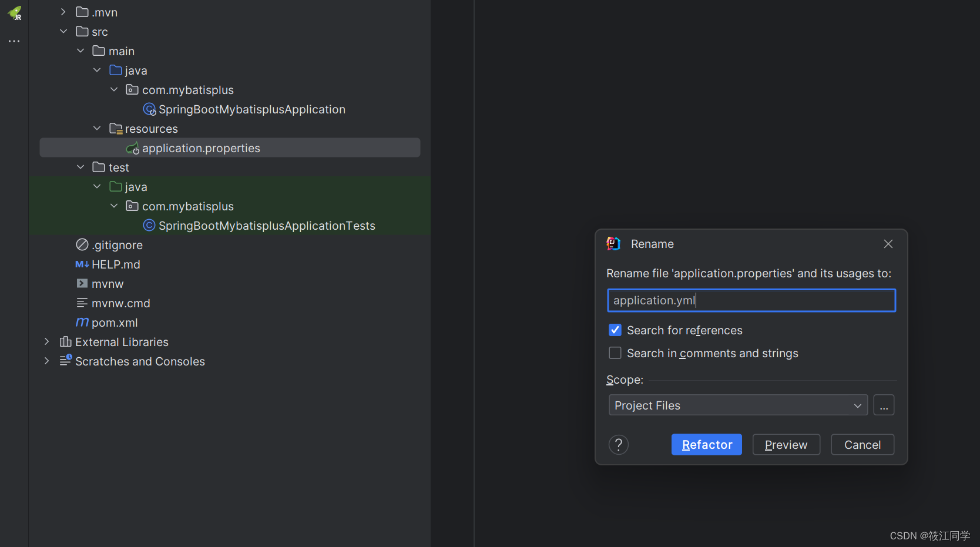This screenshot has height=547, width=980.
Task: Collapse the resources folder
Action: (x=97, y=128)
